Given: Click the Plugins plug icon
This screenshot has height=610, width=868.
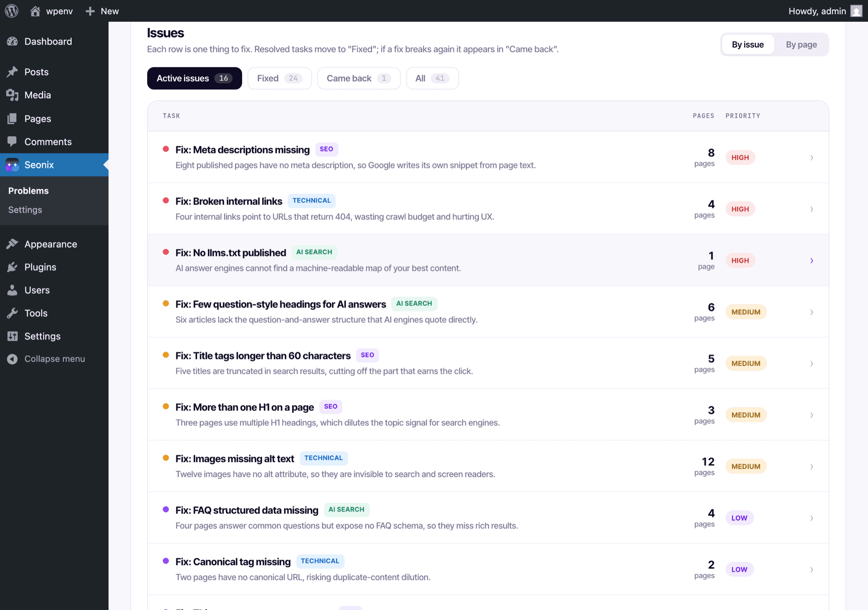Looking at the screenshot, I should 13,267.
